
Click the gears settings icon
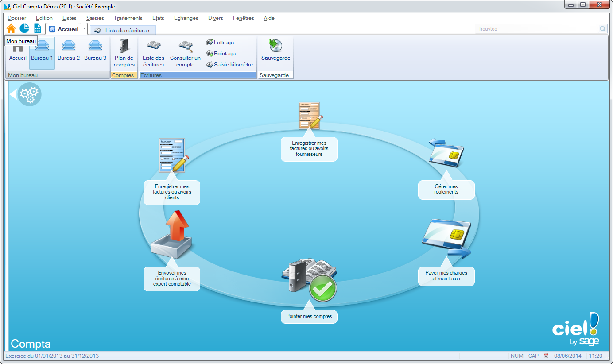(x=30, y=94)
